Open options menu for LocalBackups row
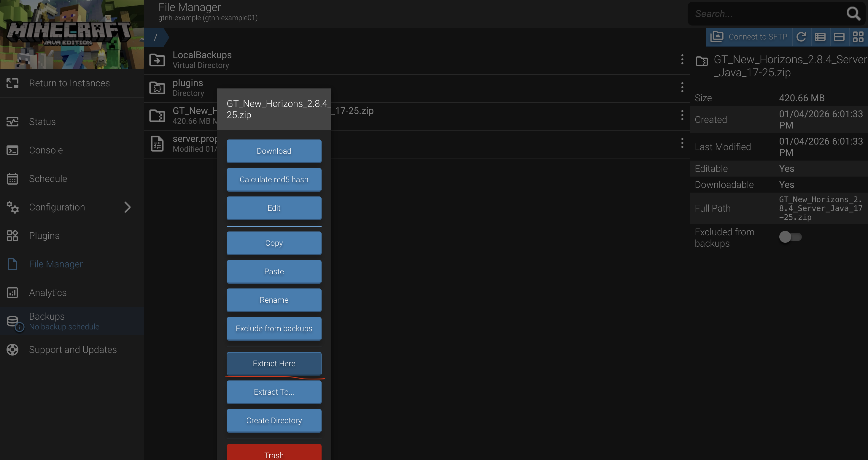 [682, 59]
